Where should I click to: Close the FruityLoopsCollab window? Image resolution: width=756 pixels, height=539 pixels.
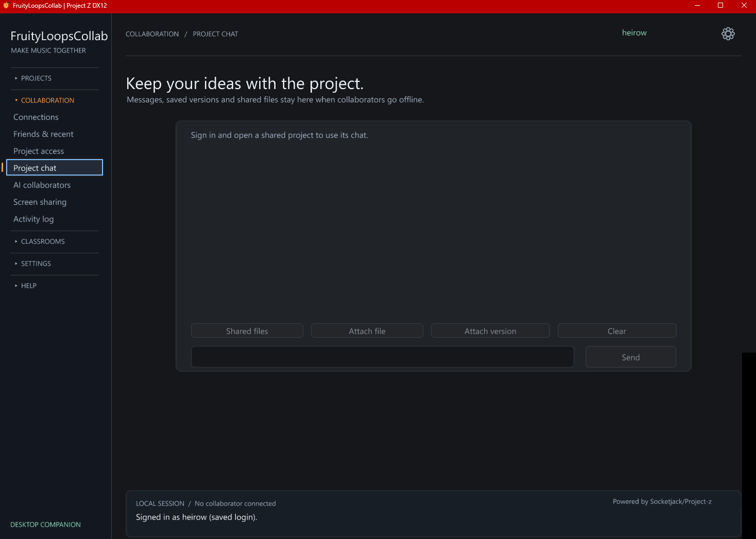click(744, 6)
